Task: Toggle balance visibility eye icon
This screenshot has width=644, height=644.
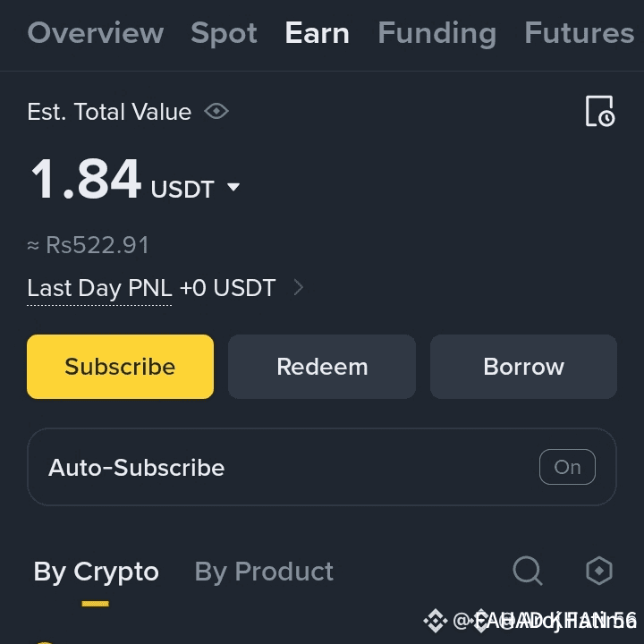Action: pos(216,111)
